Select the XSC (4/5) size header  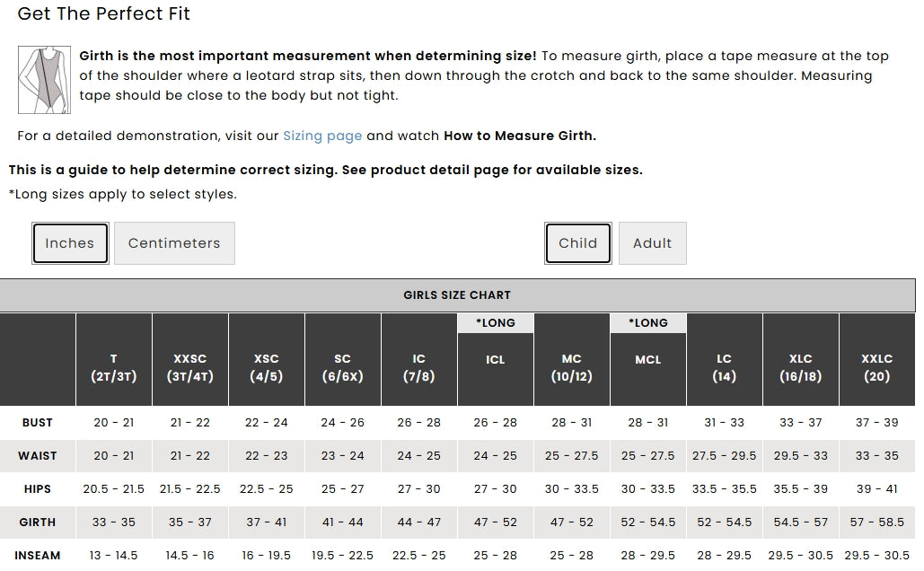click(x=267, y=359)
